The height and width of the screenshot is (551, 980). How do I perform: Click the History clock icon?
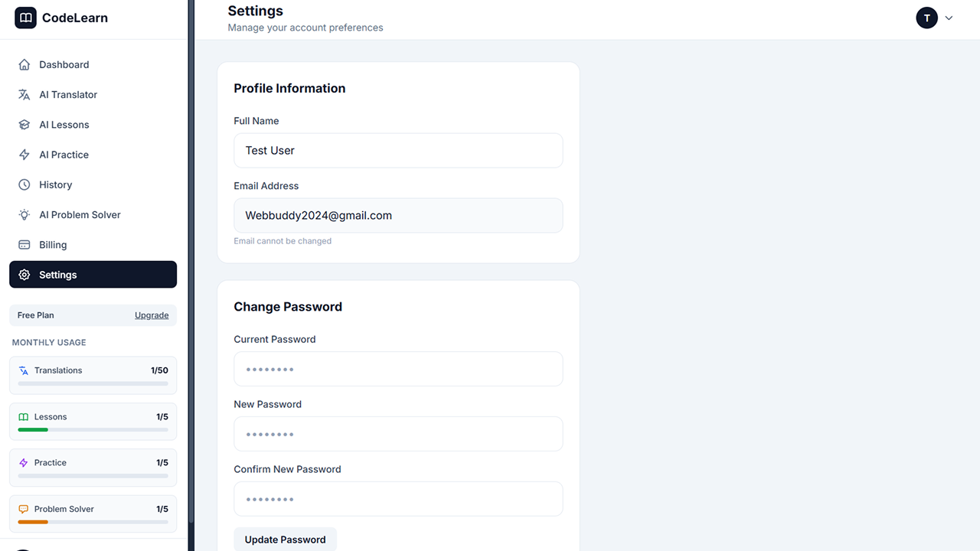24,184
